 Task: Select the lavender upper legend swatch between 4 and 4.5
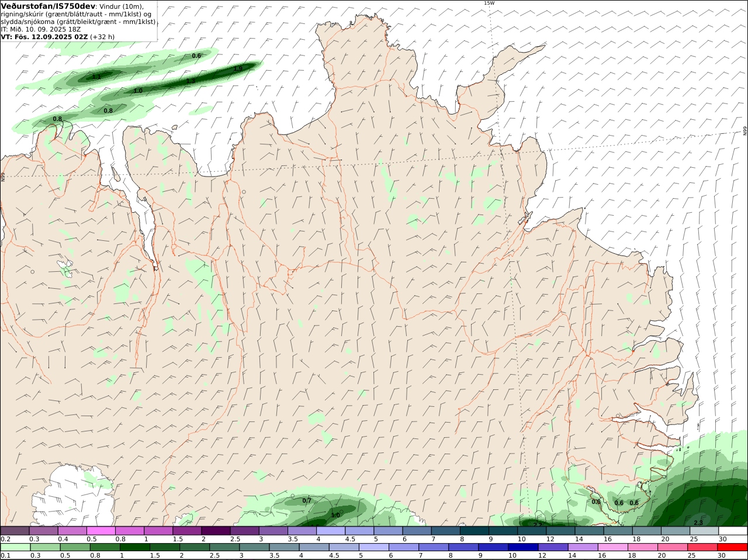(x=331, y=531)
